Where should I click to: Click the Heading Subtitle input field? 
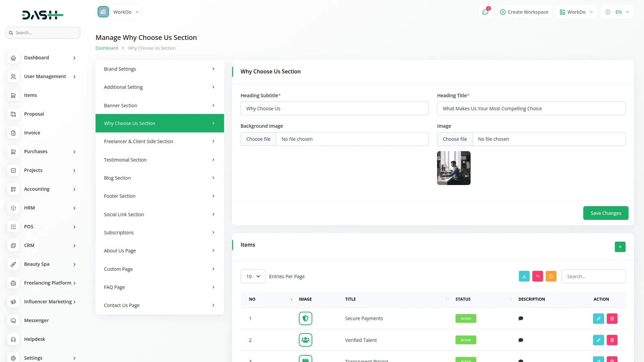(x=334, y=108)
